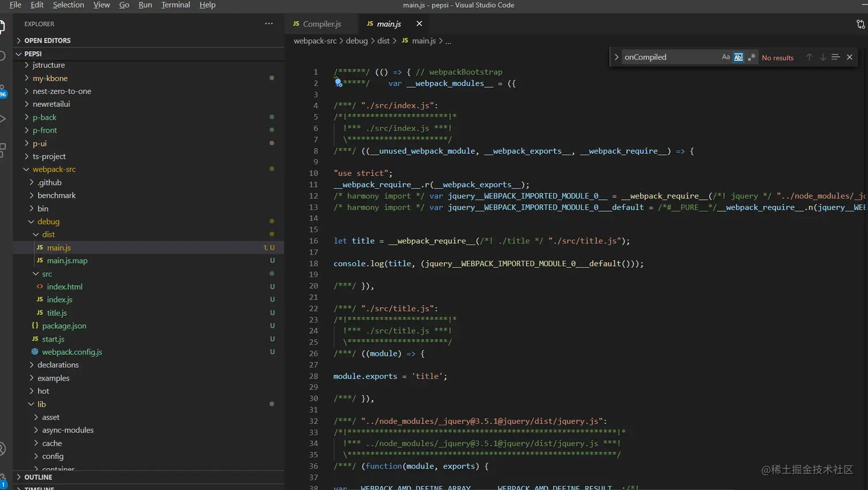
Task: Close the find widget
Action: (x=850, y=57)
